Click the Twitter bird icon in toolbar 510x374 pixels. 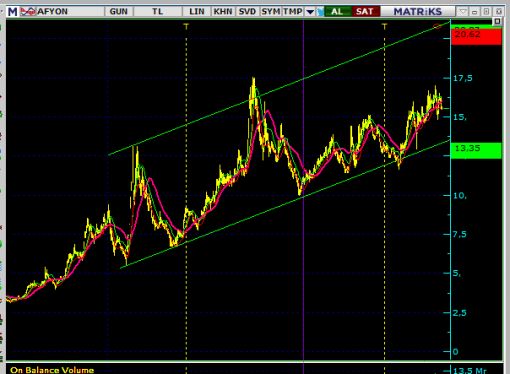(x=320, y=12)
